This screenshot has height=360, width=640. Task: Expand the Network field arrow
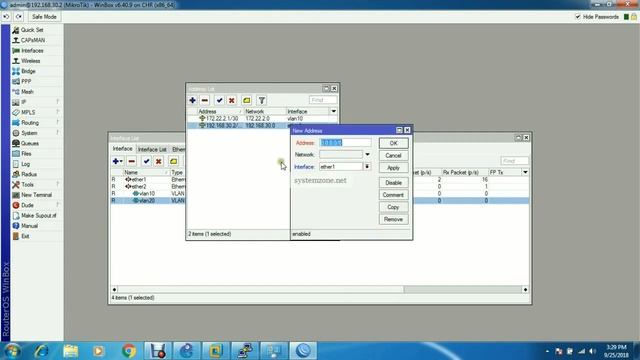367,155
